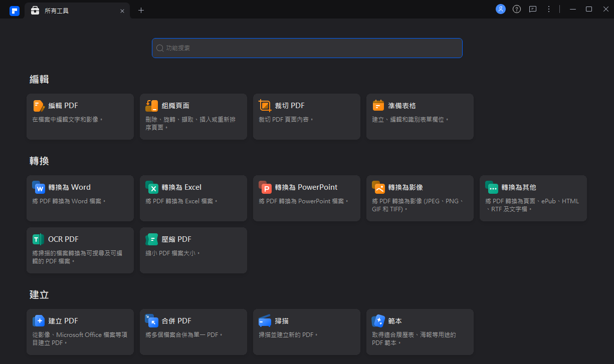This screenshot has width=614, height=364.
Task: Open the 建立 PDF card title
Action: (x=63, y=321)
